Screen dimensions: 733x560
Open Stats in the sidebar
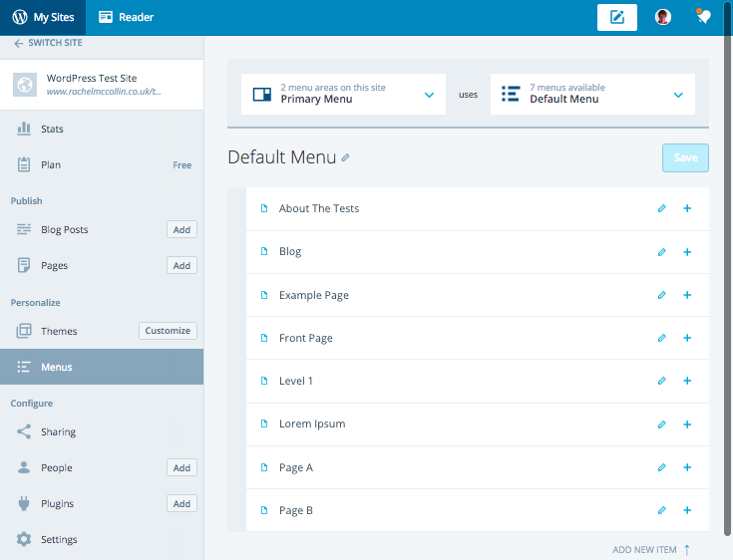[x=52, y=129]
